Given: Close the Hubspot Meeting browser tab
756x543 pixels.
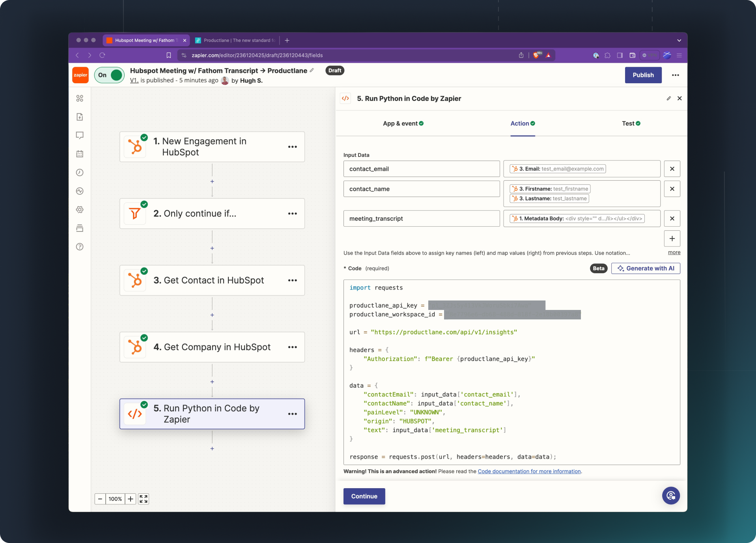Looking at the screenshot, I should pyautogui.click(x=185, y=40).
